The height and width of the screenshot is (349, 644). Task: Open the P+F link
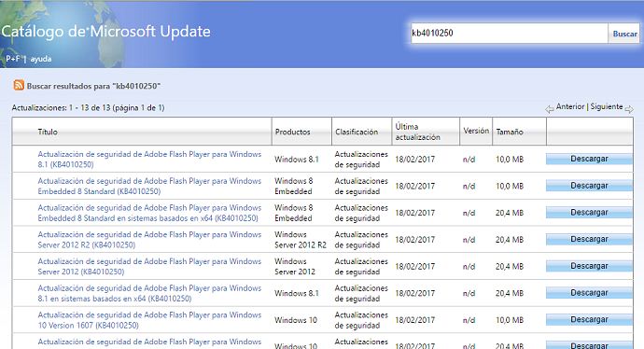click(13, 58)
